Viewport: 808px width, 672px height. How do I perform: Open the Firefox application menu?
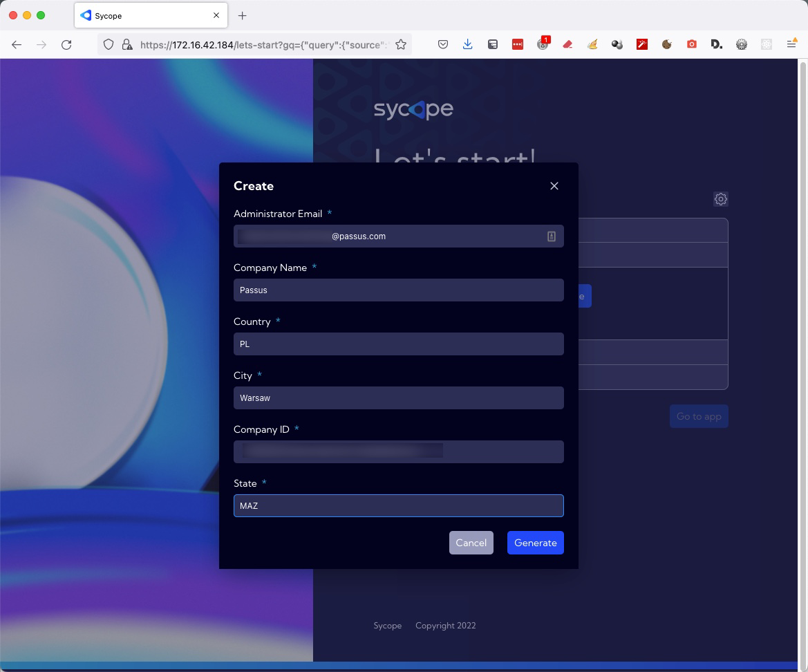[791, 44]
